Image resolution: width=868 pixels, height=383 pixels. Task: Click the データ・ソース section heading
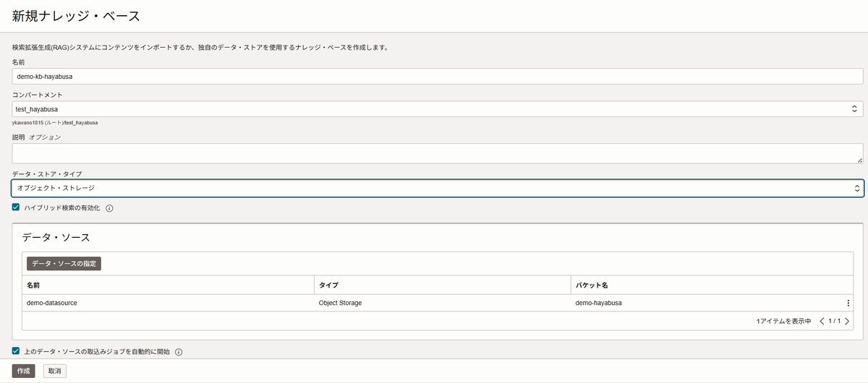click(x=56, y=237)
